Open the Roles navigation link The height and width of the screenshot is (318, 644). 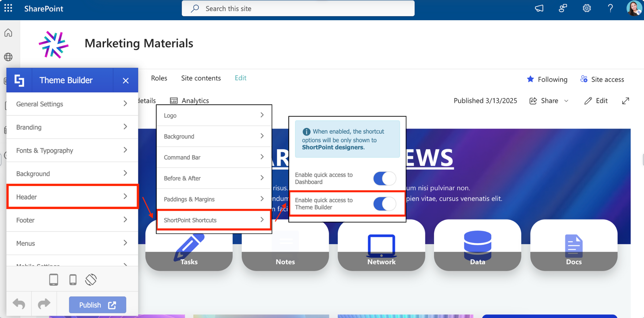coord(159,78)
